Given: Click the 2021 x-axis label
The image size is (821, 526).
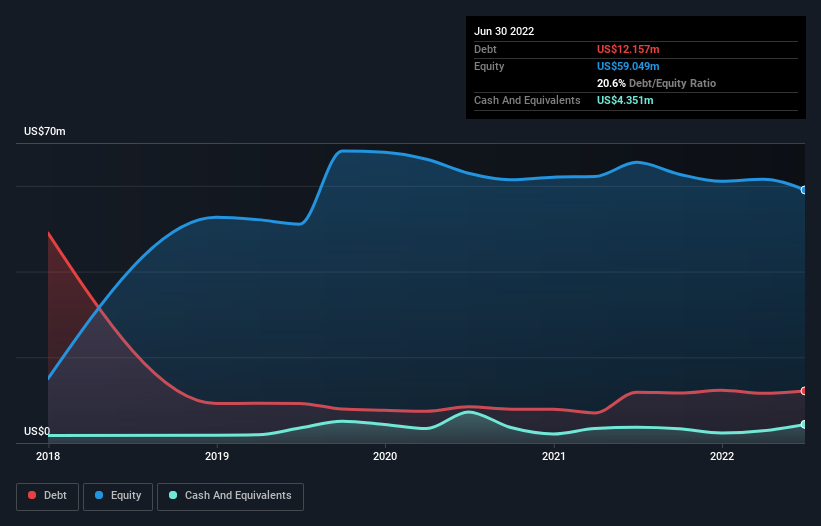Looking at the screenshot, I should tap(553, 456).
